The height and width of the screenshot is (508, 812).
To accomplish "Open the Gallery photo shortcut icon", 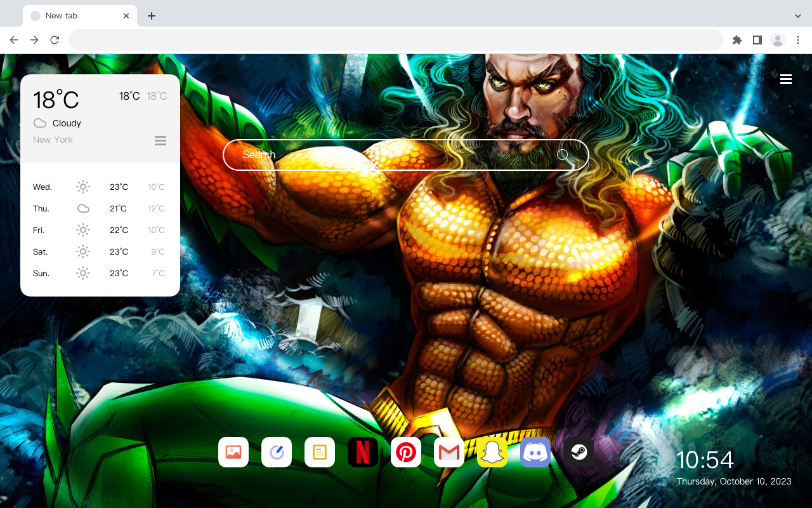I will [x=233, y=452].
